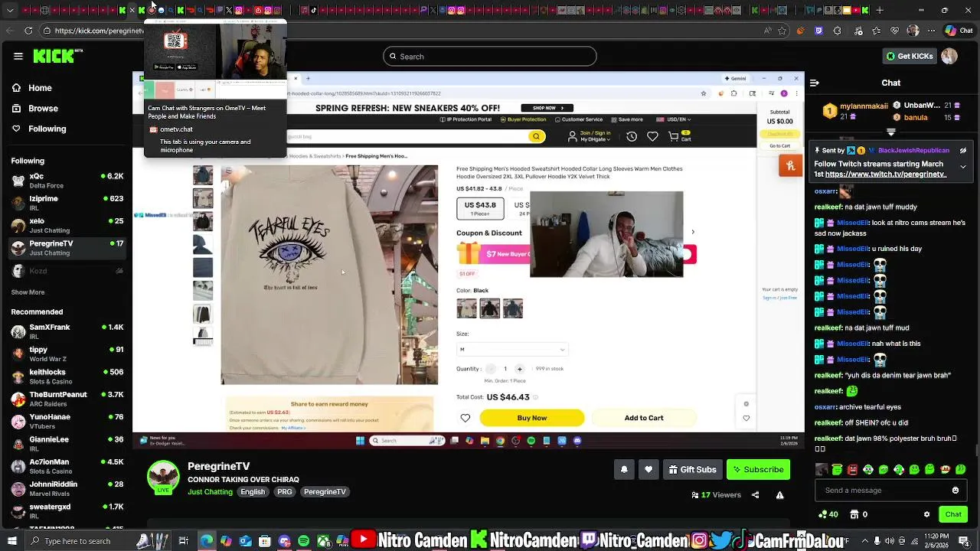Expand Show More following channels

[28, 292]
